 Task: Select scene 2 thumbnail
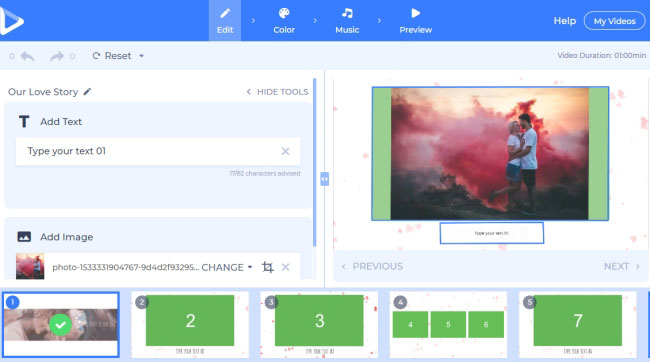coord(190,325)
